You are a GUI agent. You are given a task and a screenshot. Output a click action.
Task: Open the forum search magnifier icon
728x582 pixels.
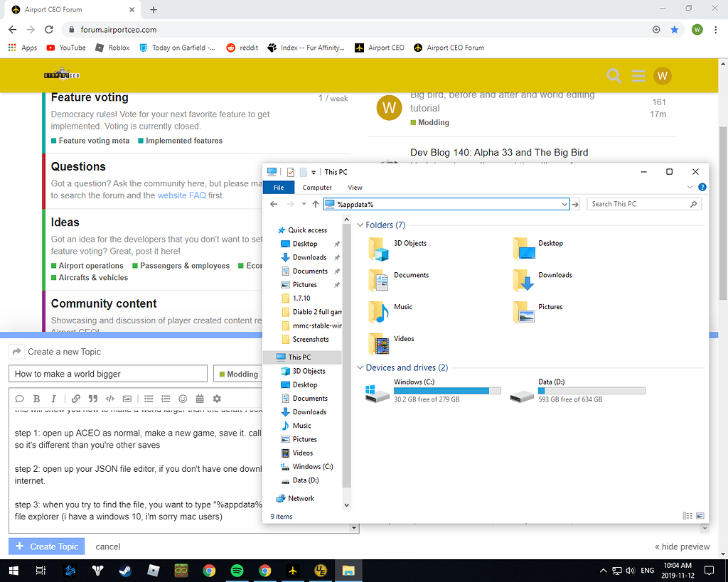point(614,76)
